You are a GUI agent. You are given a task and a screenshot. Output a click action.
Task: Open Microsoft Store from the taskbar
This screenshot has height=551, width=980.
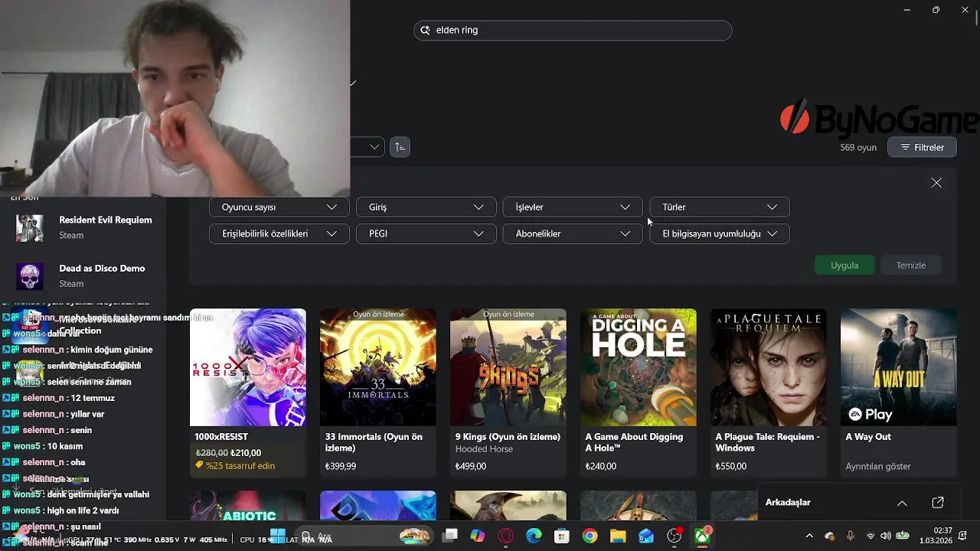coord(561,536)
